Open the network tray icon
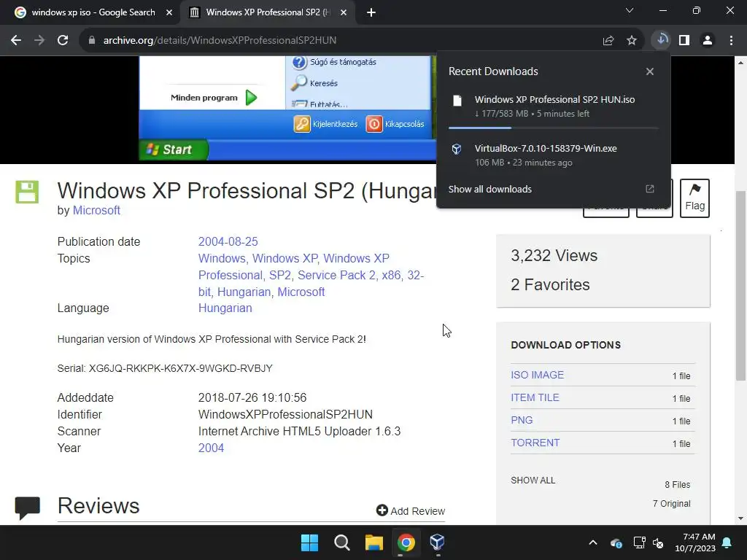747x560 pixels. click(x=639, y=542)
